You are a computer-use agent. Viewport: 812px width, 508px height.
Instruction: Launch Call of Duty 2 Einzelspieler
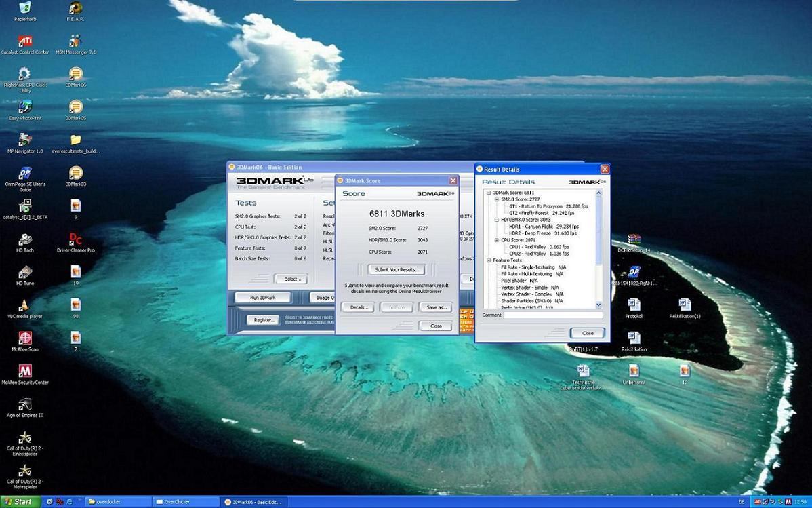click(x=25, y=444)
